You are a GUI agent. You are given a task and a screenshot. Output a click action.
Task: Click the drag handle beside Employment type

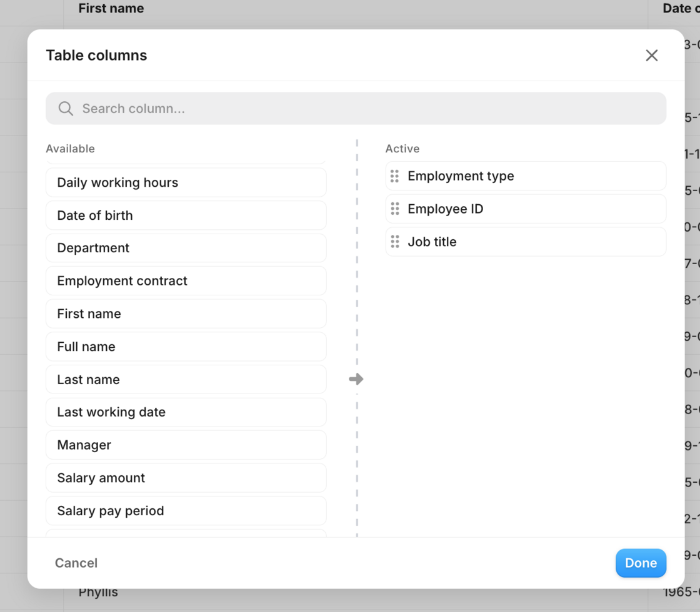tap(394, 176)
